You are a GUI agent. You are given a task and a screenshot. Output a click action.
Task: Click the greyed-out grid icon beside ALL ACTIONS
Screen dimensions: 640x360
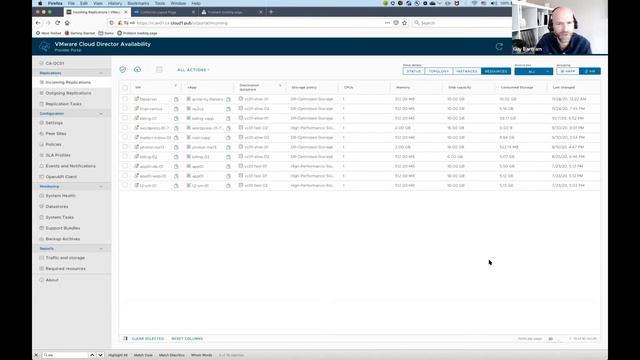[x=159, y=70]
